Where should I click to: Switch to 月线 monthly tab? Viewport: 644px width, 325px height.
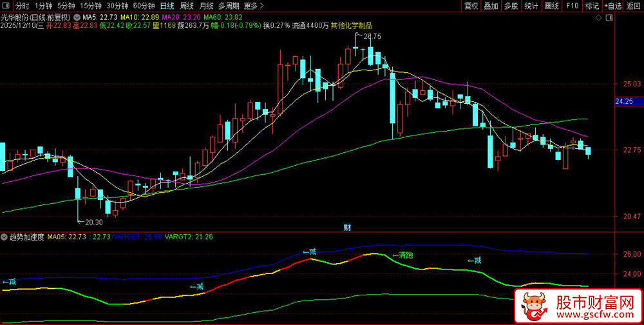[x=206, y=6]
